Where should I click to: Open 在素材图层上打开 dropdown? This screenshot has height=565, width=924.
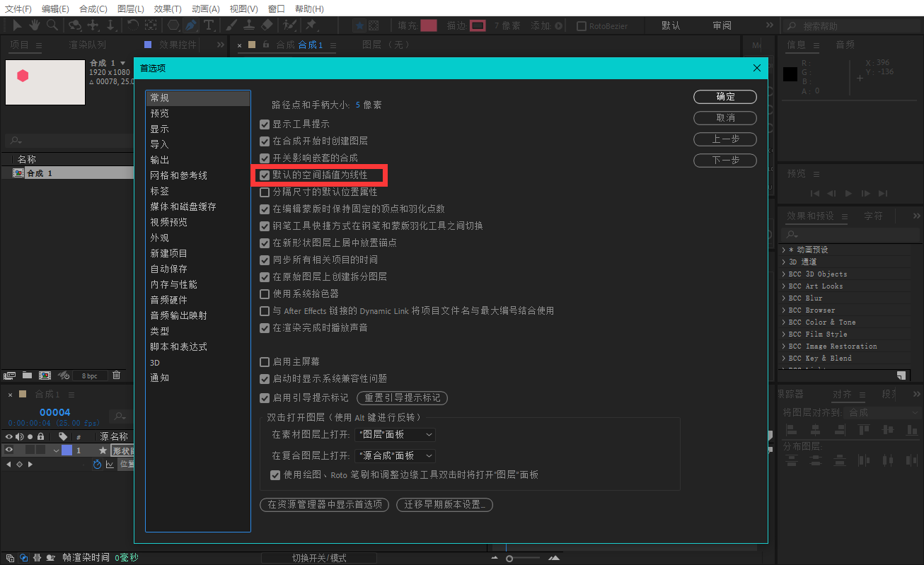pos(395,434)
